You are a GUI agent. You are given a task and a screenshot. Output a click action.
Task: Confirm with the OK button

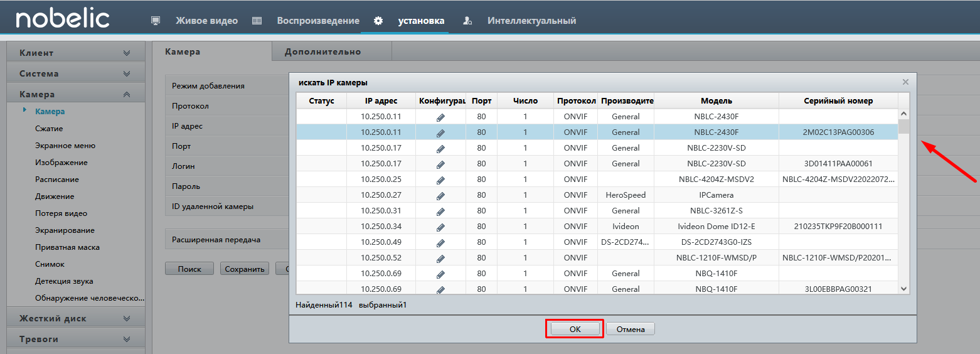[x=575, y=329]
